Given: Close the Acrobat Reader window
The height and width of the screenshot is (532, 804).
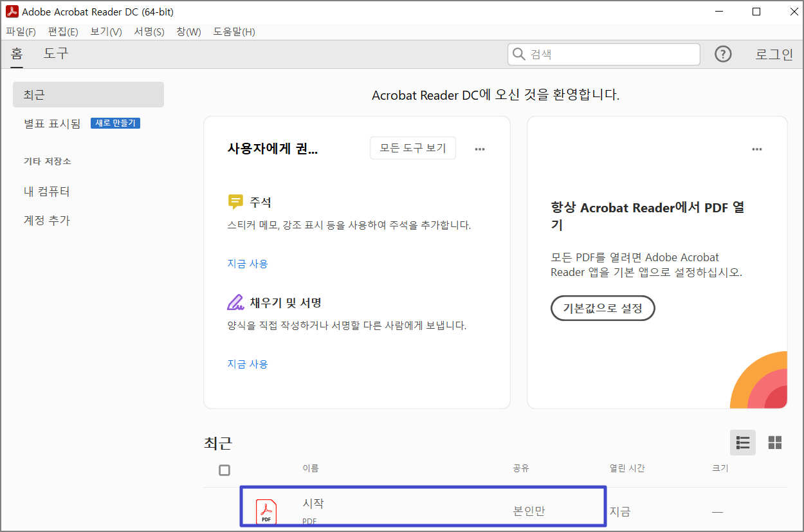Looking at the screenshot, I should (x=794, y=12).
